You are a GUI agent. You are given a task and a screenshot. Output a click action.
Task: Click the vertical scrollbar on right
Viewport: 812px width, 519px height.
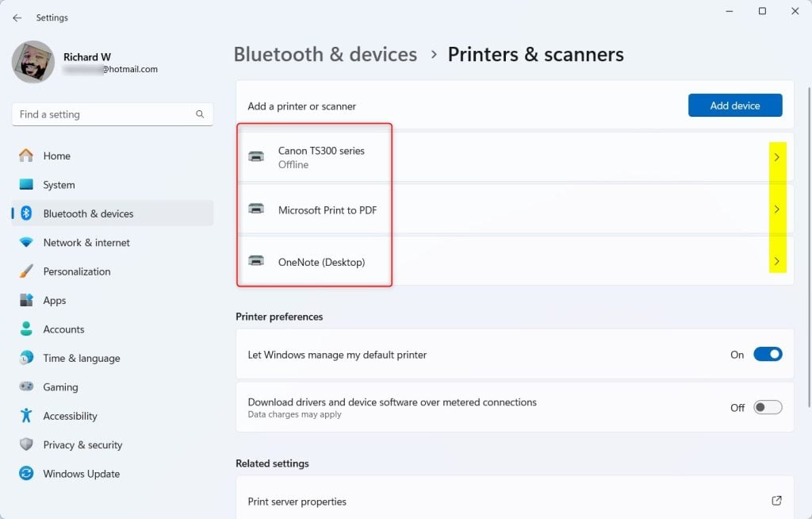(809, 248)
